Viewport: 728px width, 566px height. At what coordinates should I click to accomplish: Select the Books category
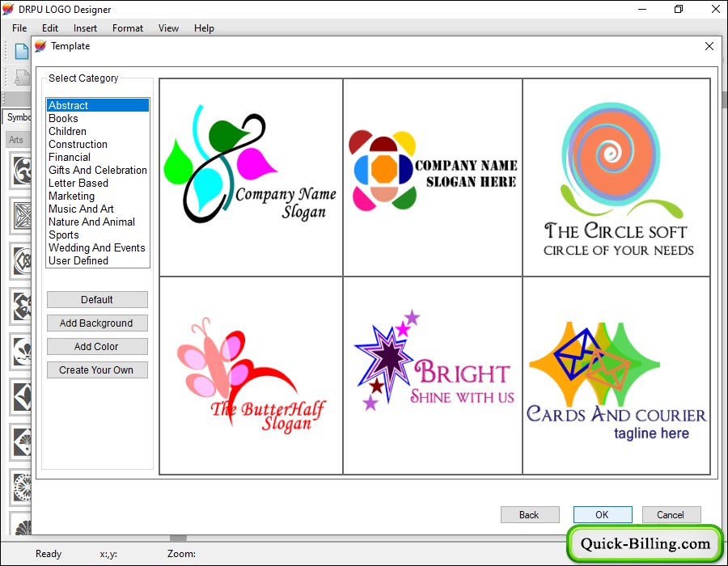(98, 118)
